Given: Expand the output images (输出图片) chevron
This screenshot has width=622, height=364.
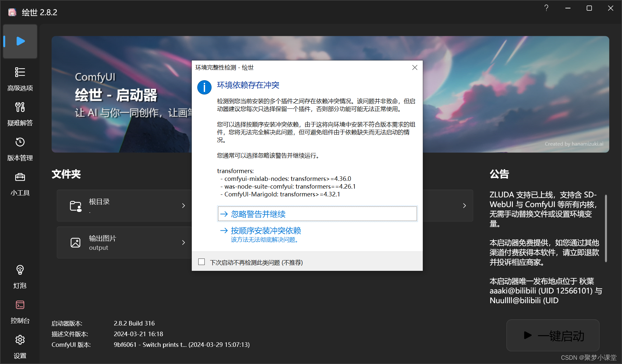Looking at the screenshot, I should pos(183,243).
